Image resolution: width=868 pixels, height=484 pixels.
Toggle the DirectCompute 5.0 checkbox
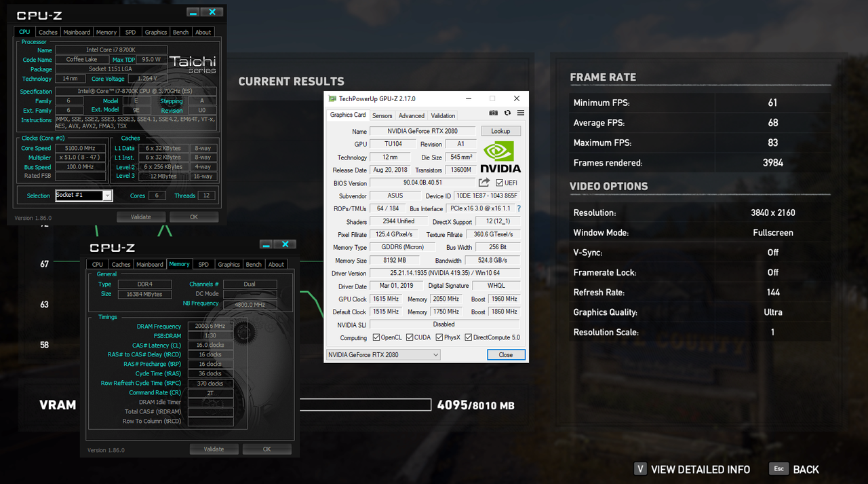pos(469,337)
